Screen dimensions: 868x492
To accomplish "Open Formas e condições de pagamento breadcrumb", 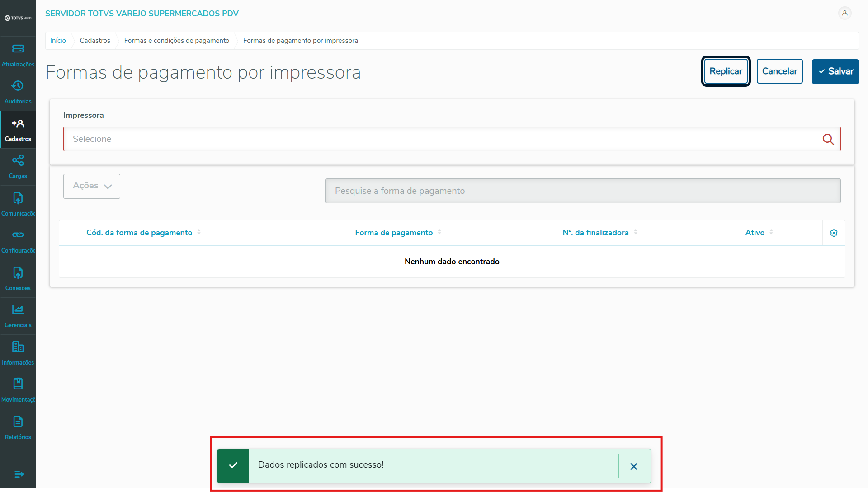I will pos(177,41).
